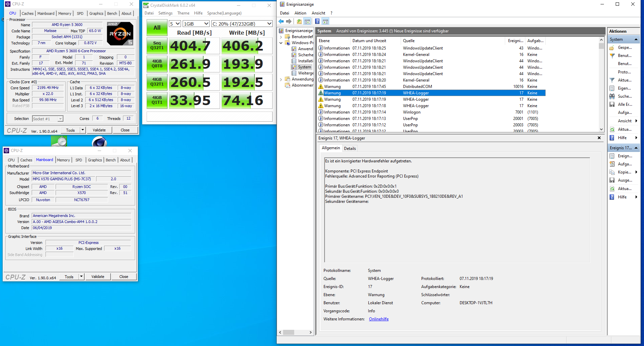Collapse the Windows-Pr... tree node

281,43
